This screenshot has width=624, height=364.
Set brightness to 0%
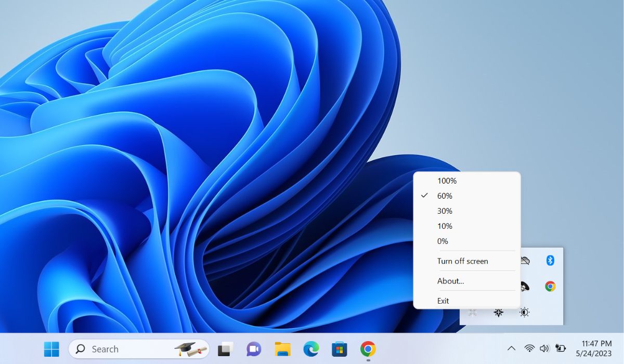(x=443, y=241)
